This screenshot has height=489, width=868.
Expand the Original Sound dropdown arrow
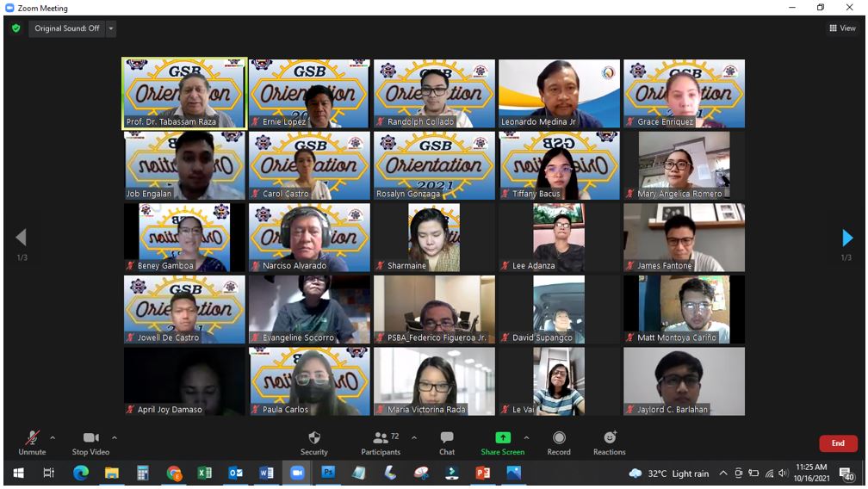(111, 28)
